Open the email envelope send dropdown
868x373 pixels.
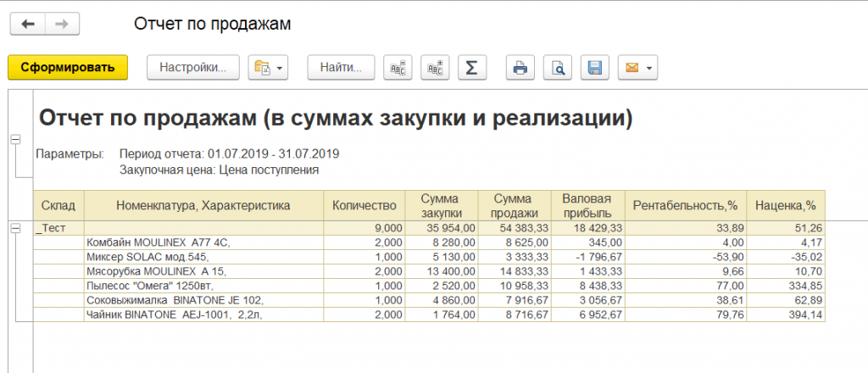click(x=637, y=68)
